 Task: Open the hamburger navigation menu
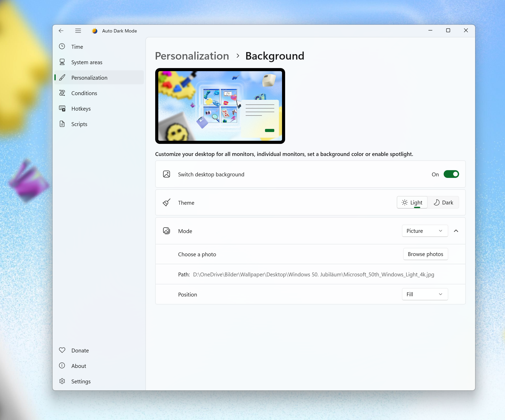coord(78,31)
